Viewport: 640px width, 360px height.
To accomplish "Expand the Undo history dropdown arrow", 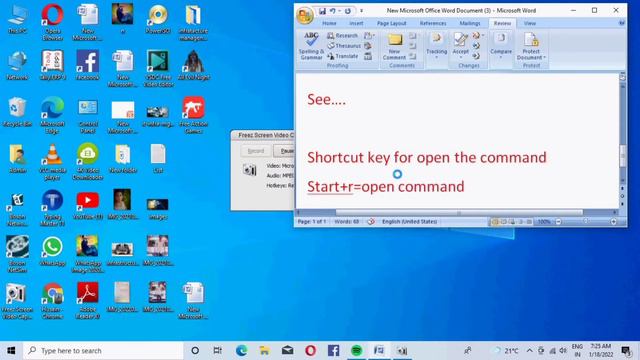I will (339, 11).
